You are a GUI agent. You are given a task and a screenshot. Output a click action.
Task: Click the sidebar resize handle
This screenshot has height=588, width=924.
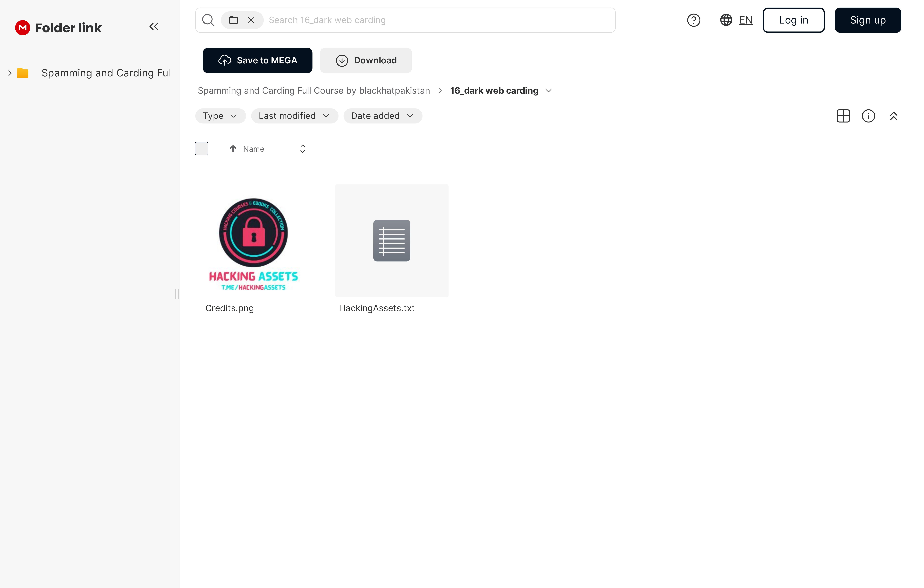[x=177, y=294]
